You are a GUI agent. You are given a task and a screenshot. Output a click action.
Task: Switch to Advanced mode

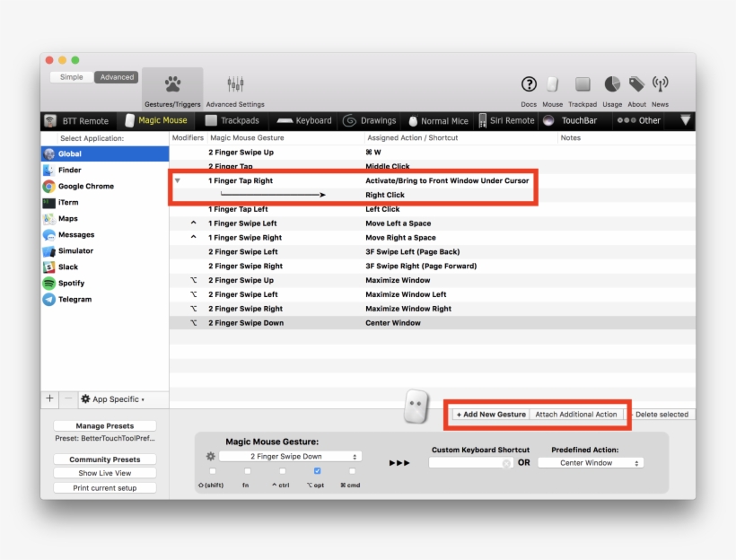pyautogui.click(x=117, y=77)
